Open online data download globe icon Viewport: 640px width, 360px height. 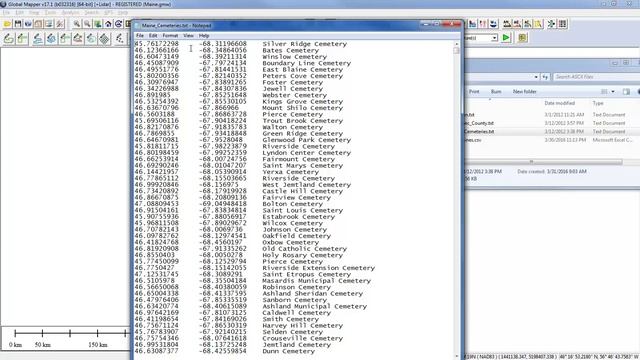pos(28,24)
